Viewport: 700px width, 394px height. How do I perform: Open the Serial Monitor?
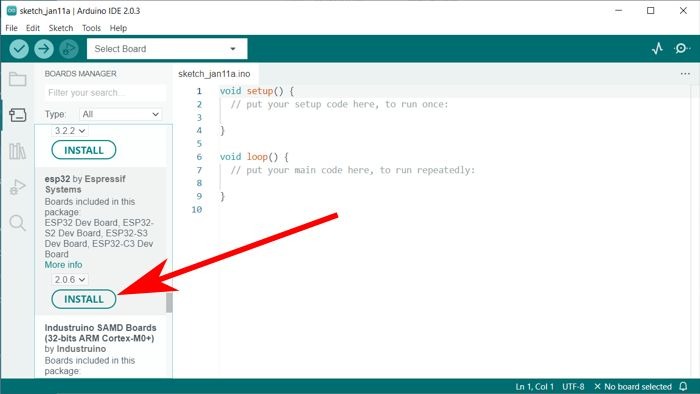click(682, 48)
